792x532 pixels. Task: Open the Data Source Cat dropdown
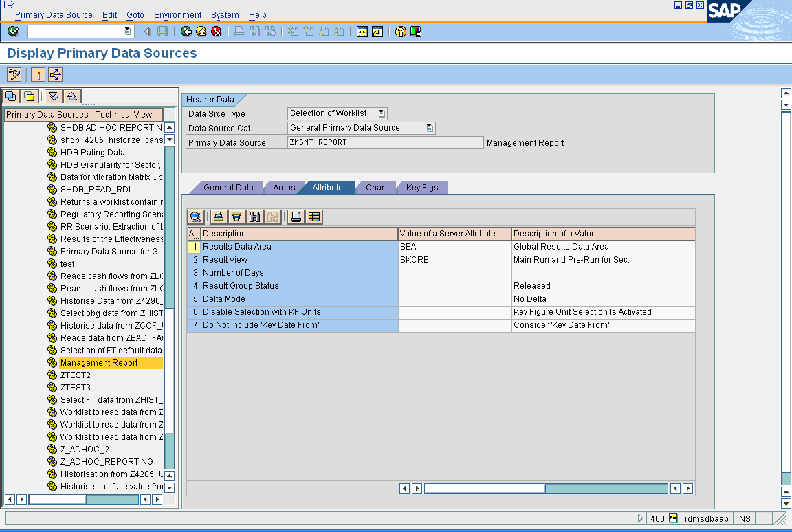pos(429,128)
